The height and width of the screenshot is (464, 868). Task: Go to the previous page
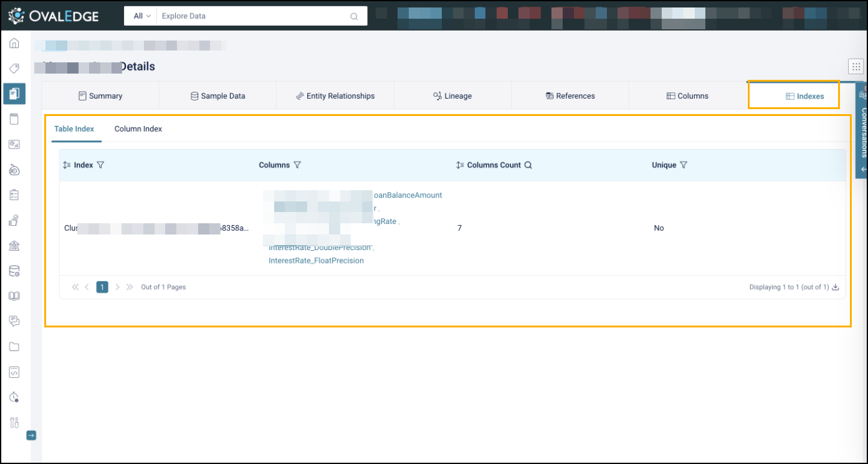click(x=87, y=288)
